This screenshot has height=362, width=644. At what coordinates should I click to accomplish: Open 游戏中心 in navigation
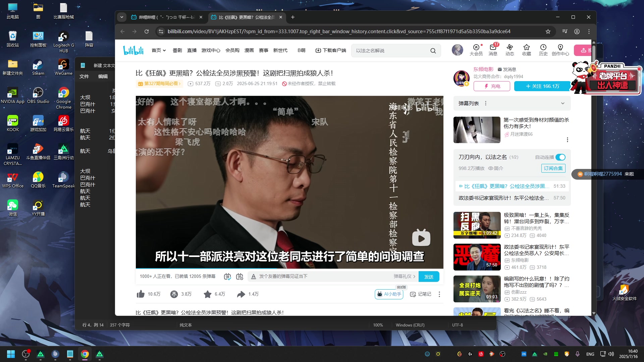click(x=211, y=50)
